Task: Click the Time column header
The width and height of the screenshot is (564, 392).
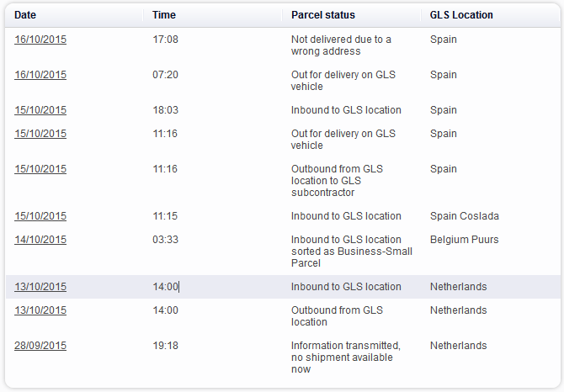Action: (x=164, y=15)
